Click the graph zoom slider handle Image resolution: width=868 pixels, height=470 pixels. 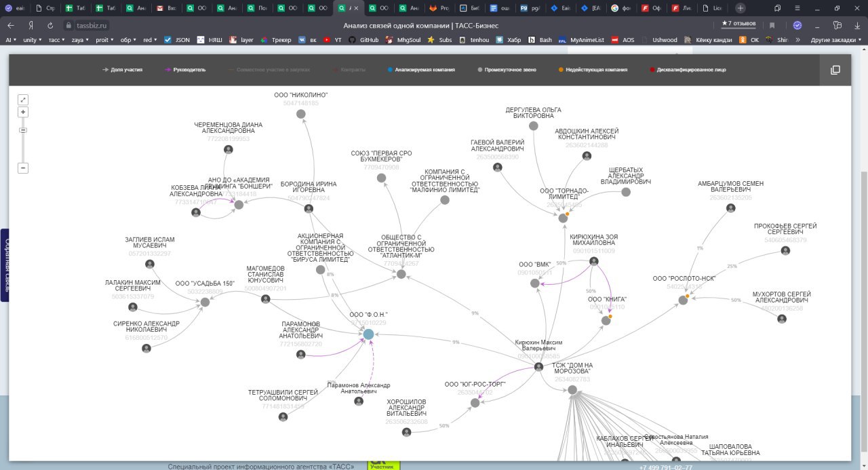[x=23, y=130]
